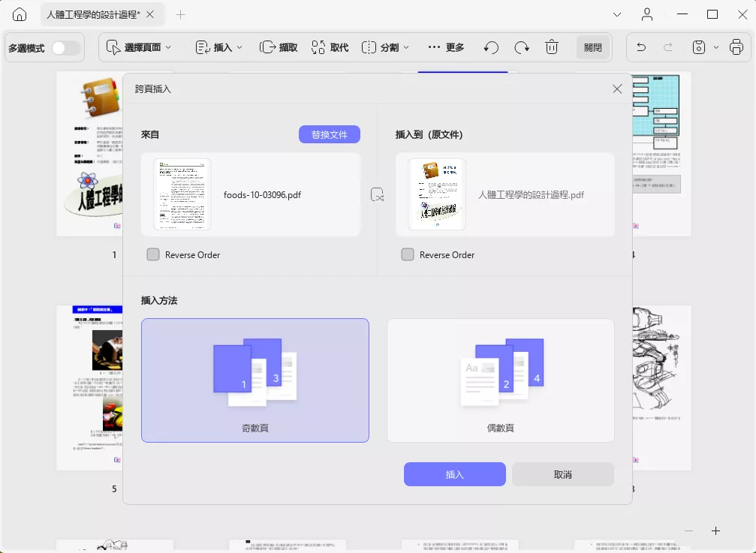The height and width of the screenshot is (553, 756).
Task: Delete pages with trash icon
Action: (x=552, y=47)
